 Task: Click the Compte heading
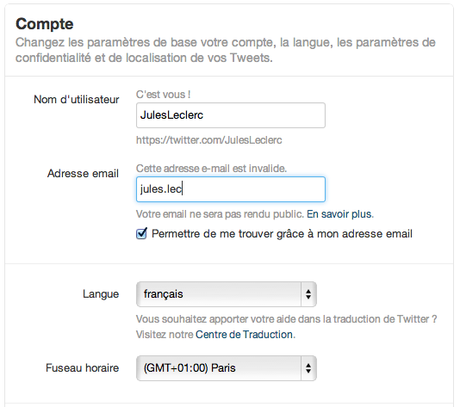click(x=44, y=24)
